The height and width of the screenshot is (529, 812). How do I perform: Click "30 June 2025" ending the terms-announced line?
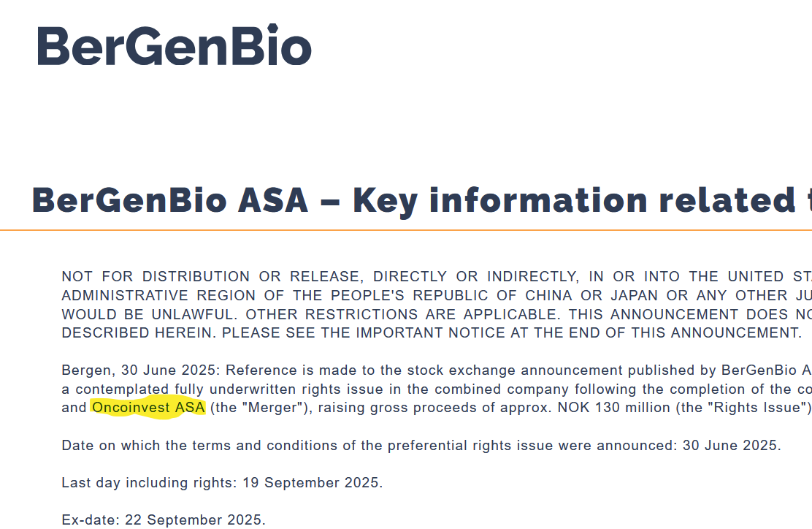[x=730, y=445]
